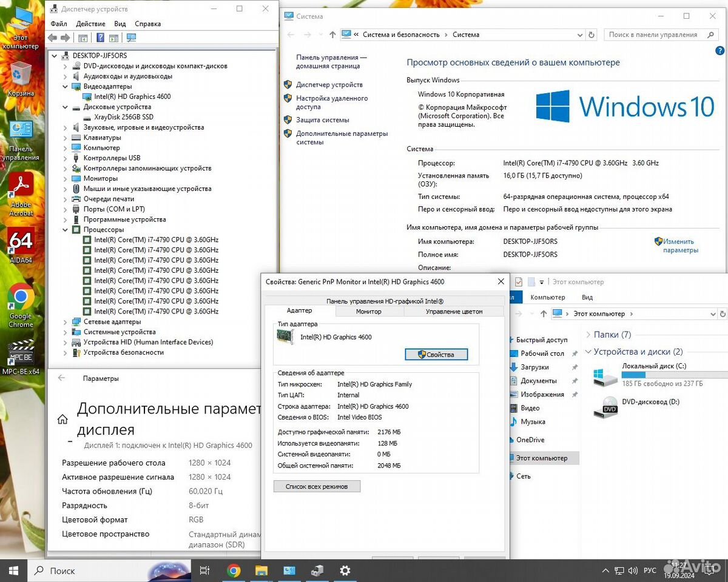The image size is (728, 582).
Task: Expand the Контроллеры USB tree node
Action: (x=65, y=158)
